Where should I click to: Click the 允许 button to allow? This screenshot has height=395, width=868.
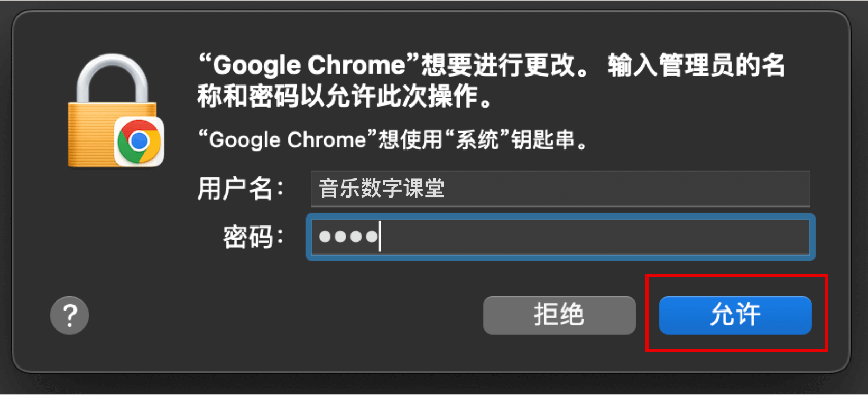click(735, 315)
